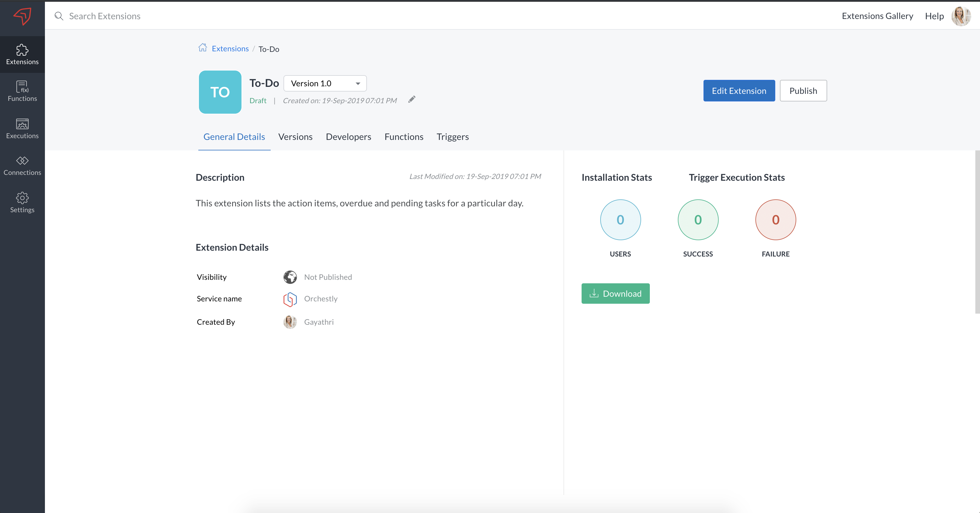
Task: Click the home icon in breadcrumb
Action: 202,48
